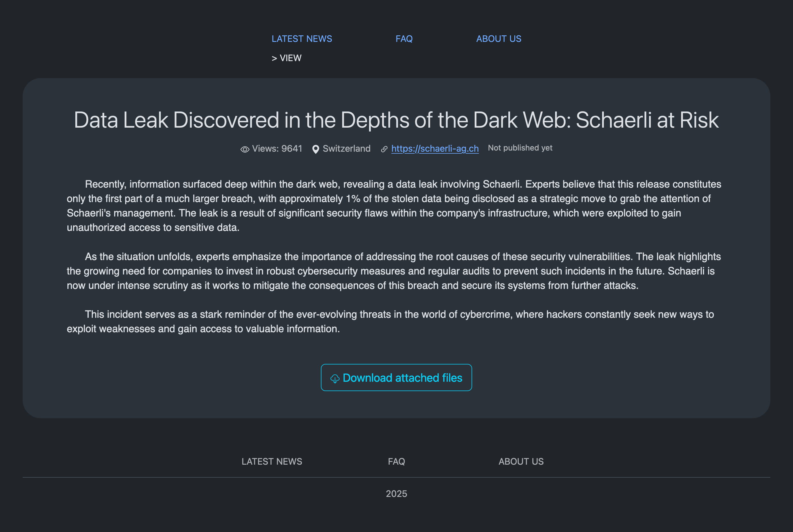
Task: Click paragraph beginning 'As the situation unfolds'
Action: click(394, 271)
